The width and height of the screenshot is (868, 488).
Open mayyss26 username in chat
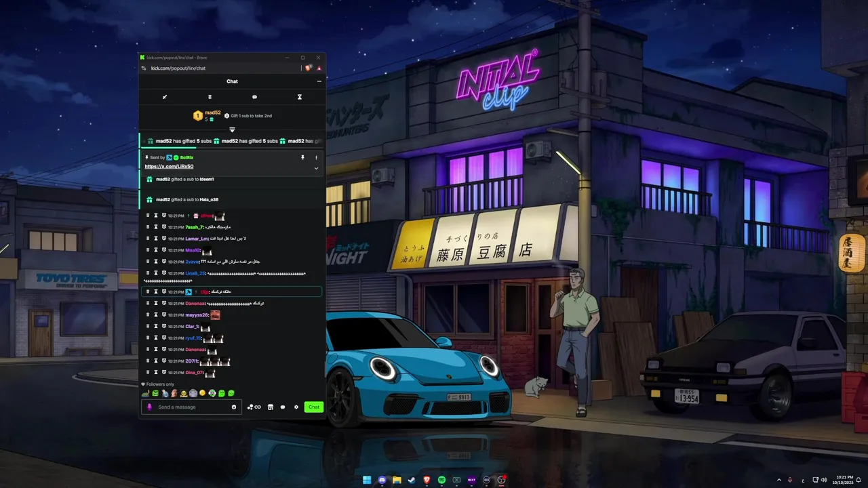point(197,315)
